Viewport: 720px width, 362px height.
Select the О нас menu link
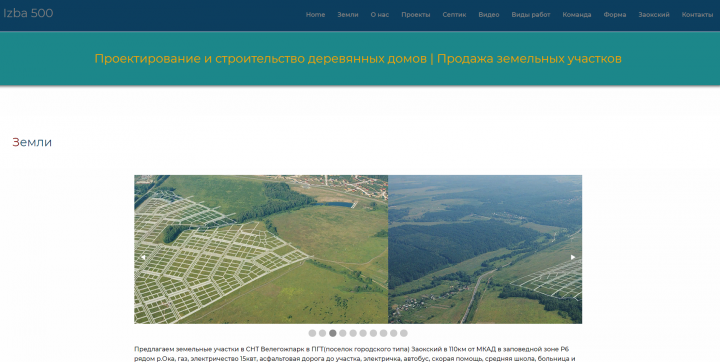(380, 15)
